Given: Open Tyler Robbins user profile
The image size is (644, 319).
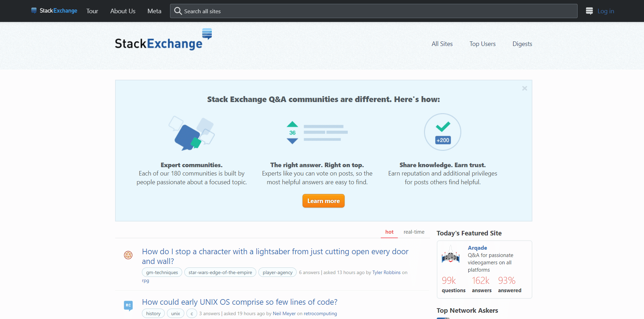Looking at the screenshot, I should coord(386,272).
